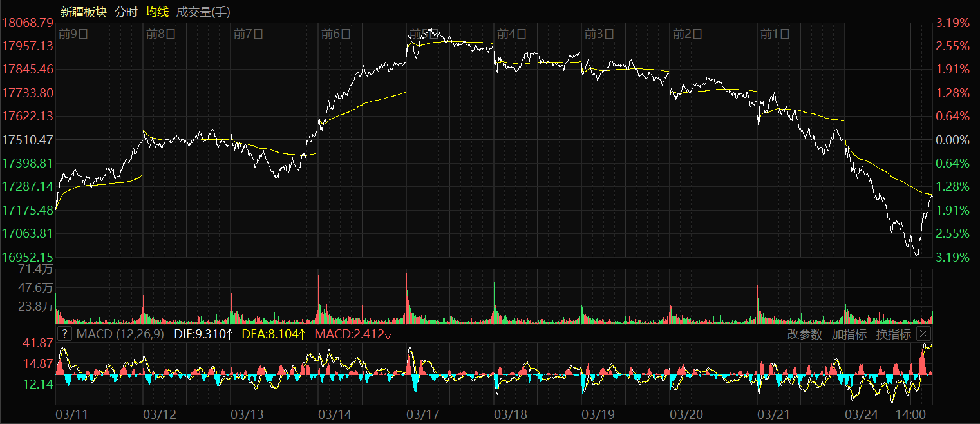Click the 17733.80 price axis label
The image size is (980, 424).
(x=28, y=93)
